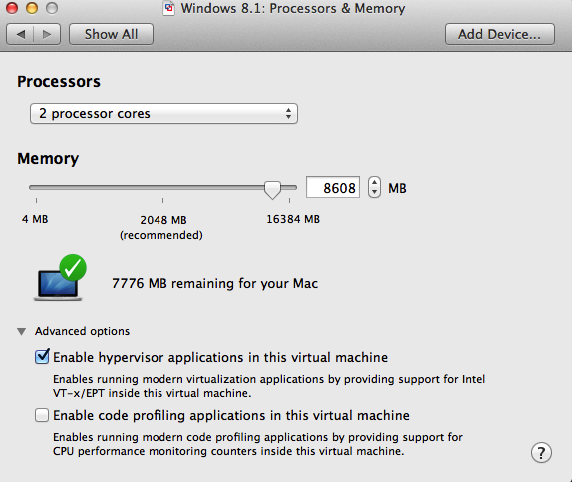Increase memory with the stepper up arrow
Viewport: 572px width, 482px height.
(374, 182)
